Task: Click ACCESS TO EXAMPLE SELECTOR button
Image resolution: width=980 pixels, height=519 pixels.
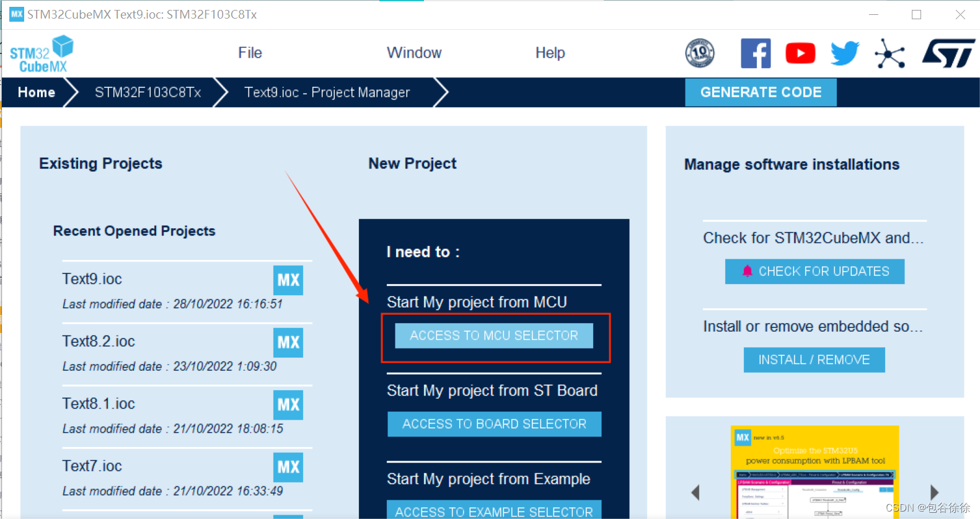Action: tap(494, 510)
